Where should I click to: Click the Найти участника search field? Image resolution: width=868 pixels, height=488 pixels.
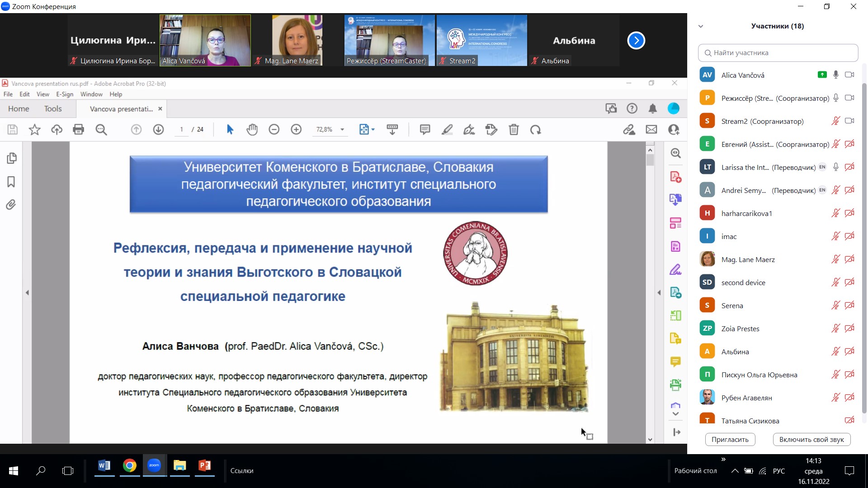coord(778,53)
